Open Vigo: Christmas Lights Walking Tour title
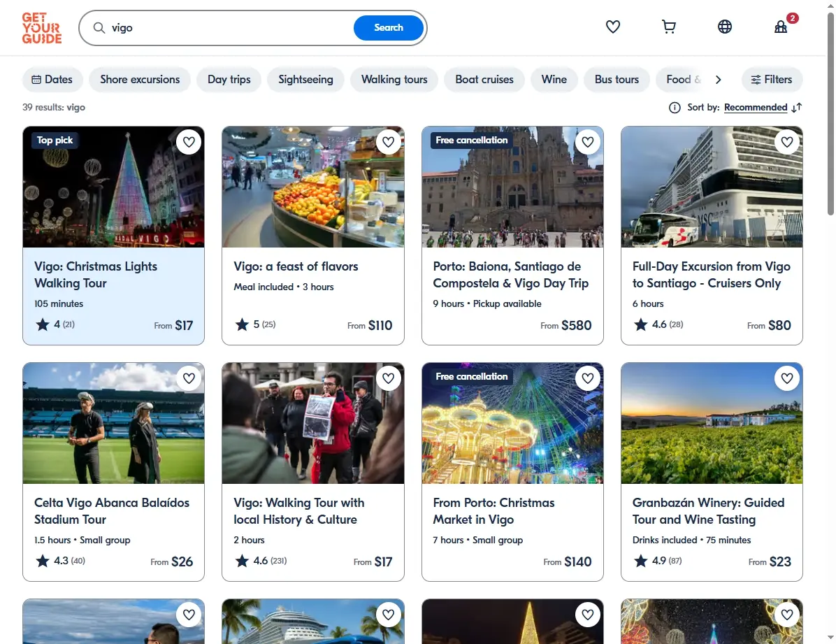The image size is (836, 644). 96,275
